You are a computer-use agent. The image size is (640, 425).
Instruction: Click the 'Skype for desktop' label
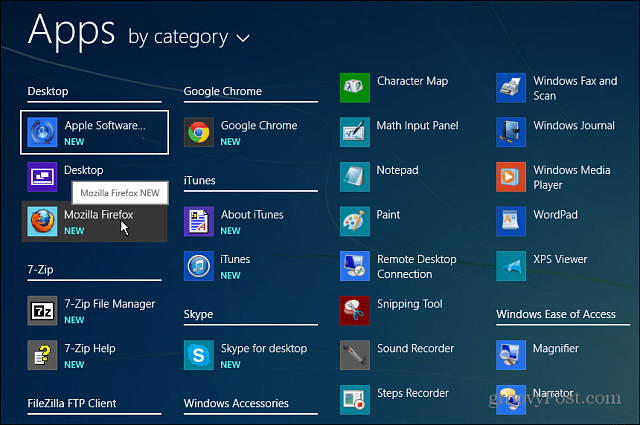264,349
